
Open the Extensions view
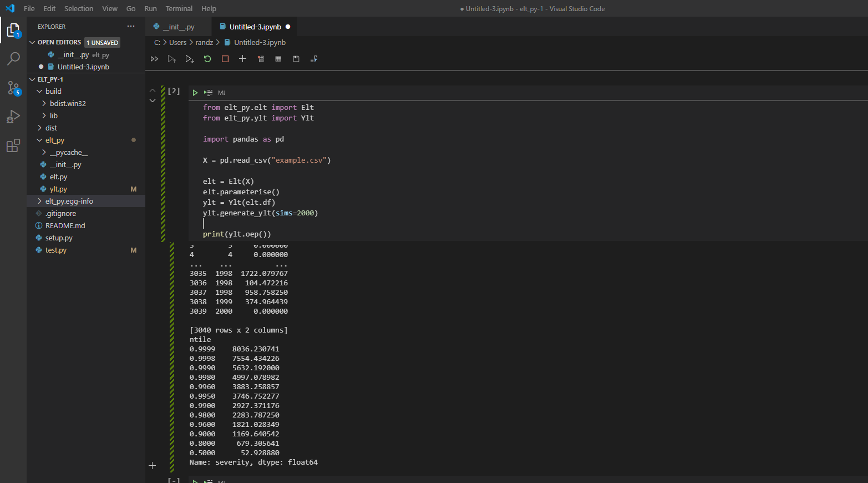[x=13, y=145]
